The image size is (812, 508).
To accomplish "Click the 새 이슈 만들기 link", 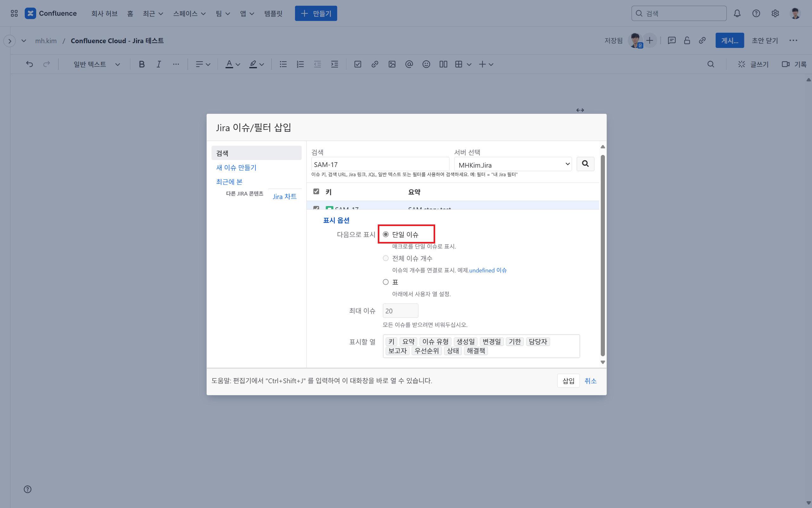I will [x=236, y=167].
